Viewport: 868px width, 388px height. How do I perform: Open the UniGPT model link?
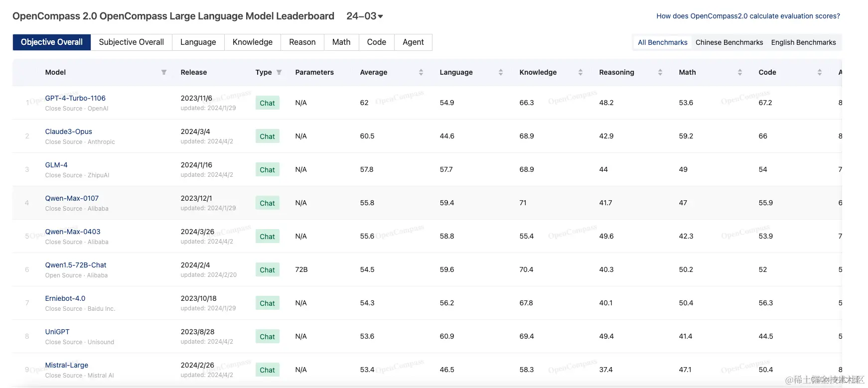coord(57,332)
